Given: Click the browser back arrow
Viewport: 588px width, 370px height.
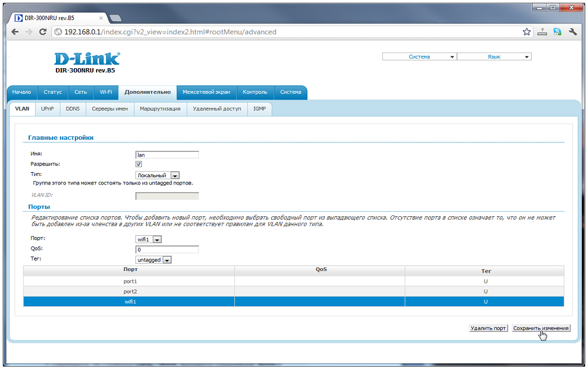Looking at the screenshot, I should tap(15, 32).
